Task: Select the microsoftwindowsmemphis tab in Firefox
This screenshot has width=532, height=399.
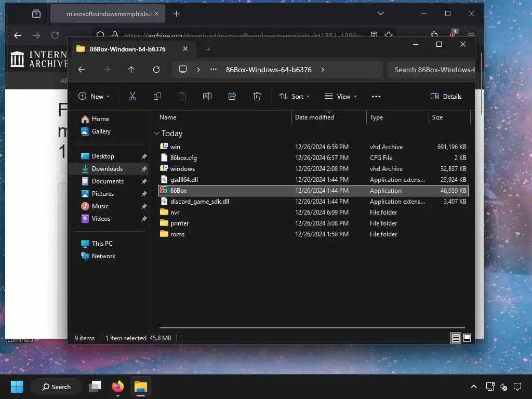Action: (108, 14)
